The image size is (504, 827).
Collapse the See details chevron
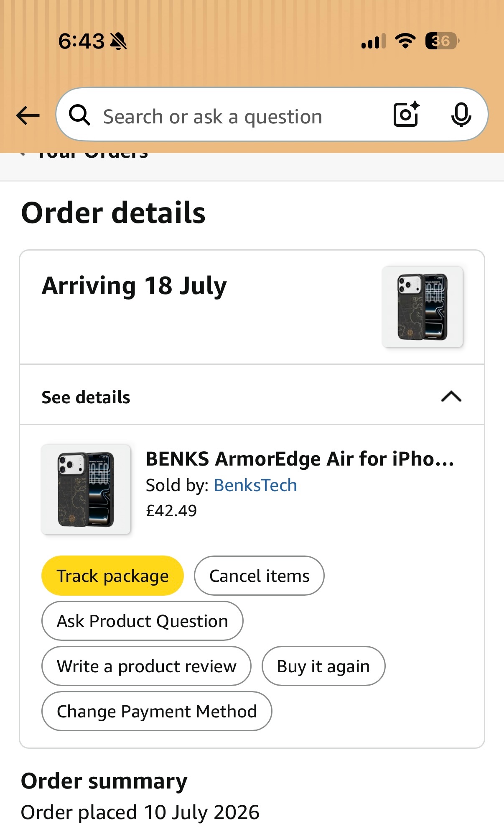click(451, 396)
